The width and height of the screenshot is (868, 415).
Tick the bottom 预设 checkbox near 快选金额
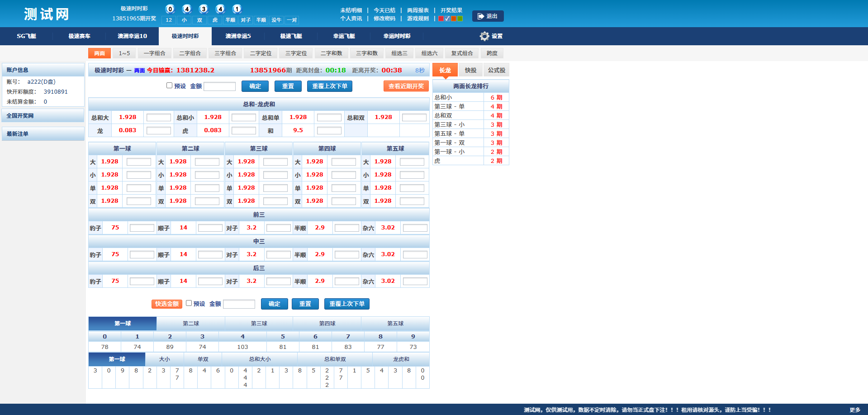click(189, 303)
